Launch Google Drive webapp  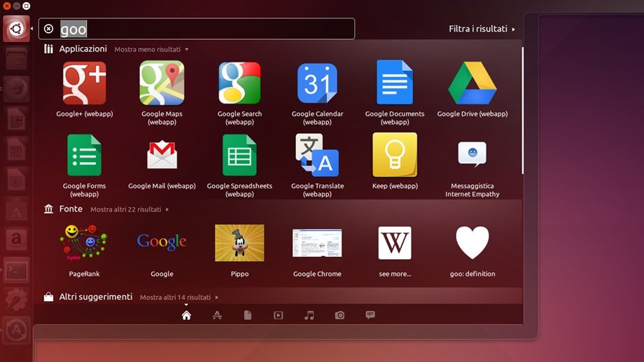(x=472, y=83)
